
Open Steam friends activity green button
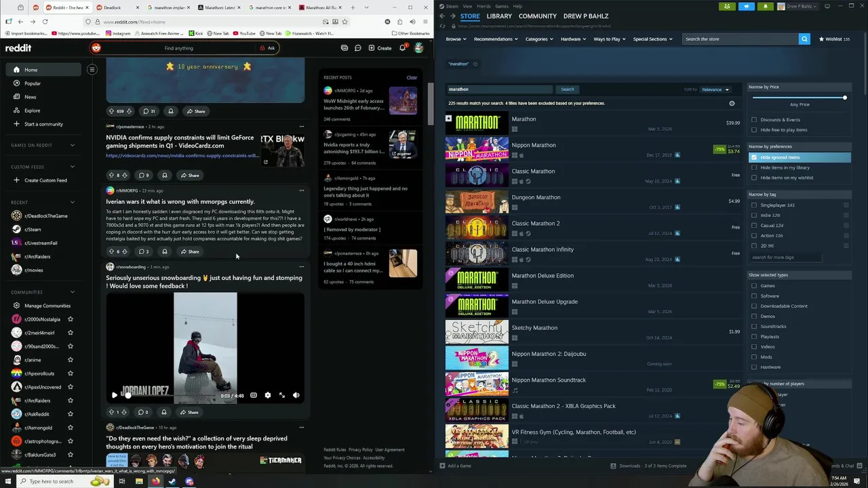coord(727,6)
